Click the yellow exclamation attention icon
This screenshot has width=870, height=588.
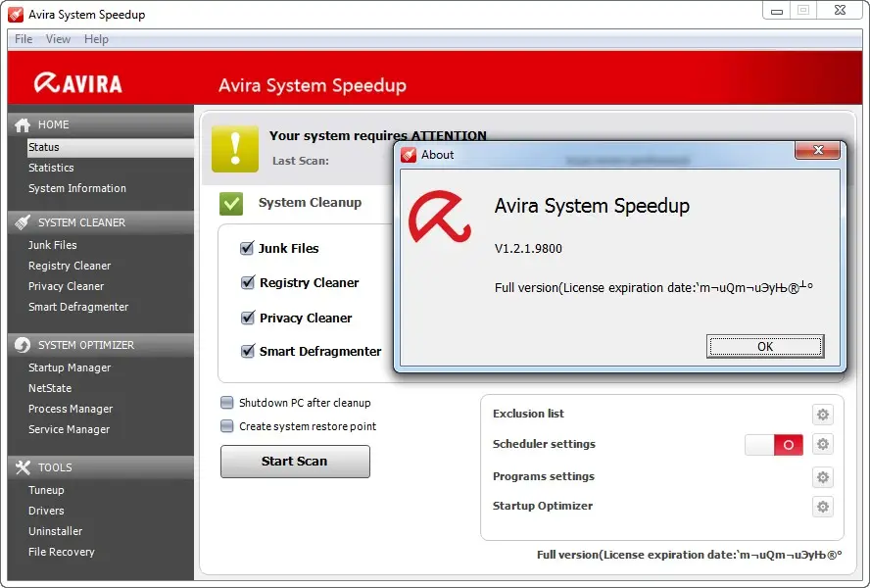(x=235, y=148)
